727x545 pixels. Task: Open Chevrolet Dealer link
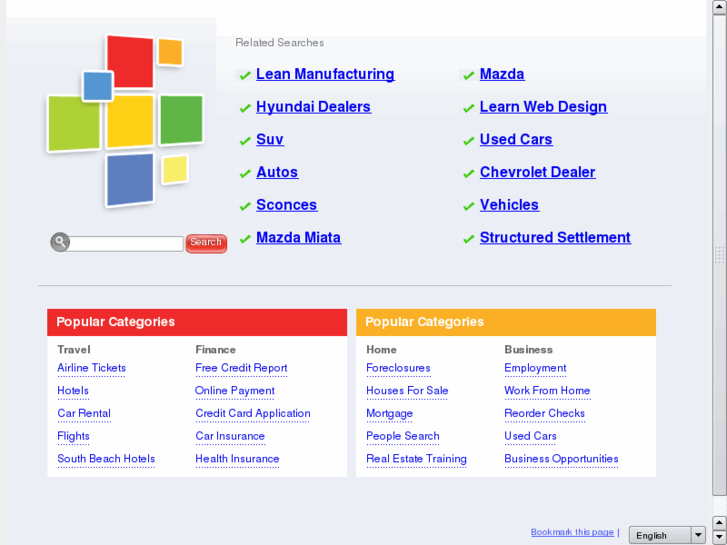pyautogui.click(x=537, y=173)
